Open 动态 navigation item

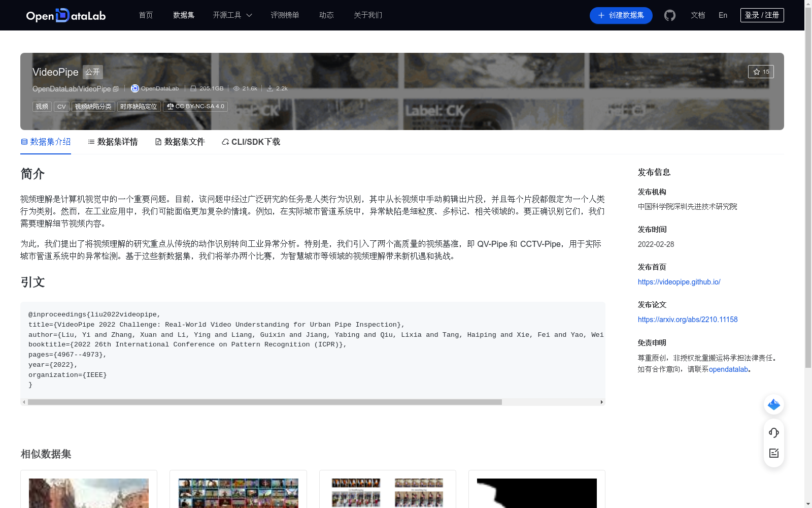[326, 15]
